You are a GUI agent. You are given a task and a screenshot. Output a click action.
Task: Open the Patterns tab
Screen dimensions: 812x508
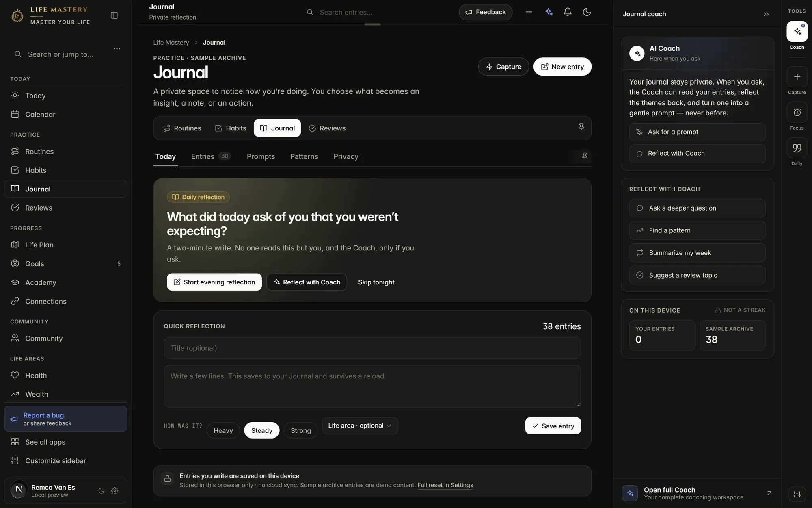click(304, 156)
